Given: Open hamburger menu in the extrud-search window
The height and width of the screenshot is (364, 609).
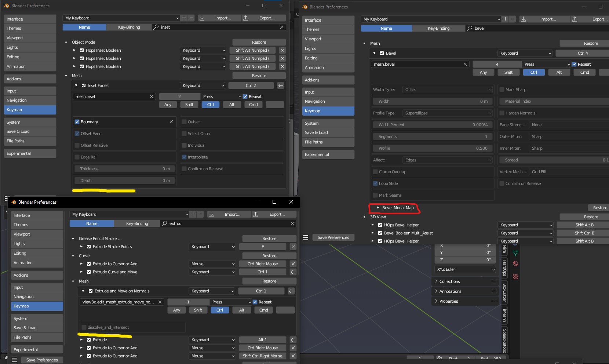Looking at the screenshot, I should coord(14,360).
